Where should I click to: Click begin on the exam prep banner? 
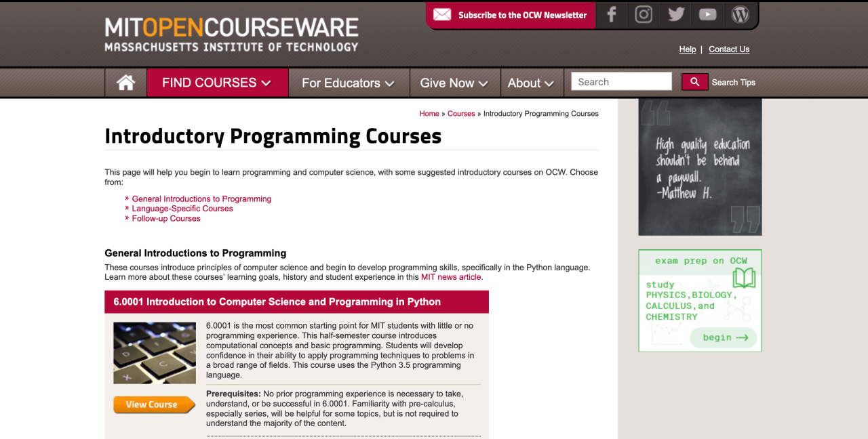(723, 337)
